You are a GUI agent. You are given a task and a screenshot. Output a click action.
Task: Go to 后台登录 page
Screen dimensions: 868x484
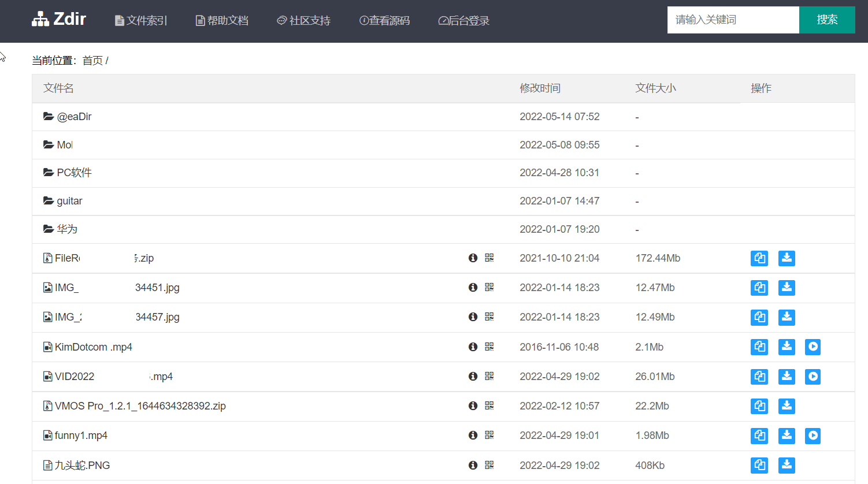[463, 21]
